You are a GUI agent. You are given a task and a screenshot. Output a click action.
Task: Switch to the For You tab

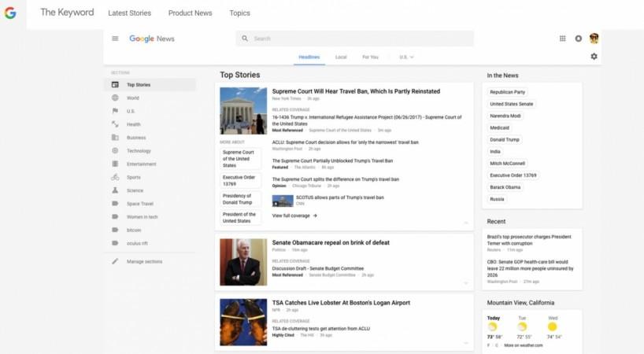370,57
